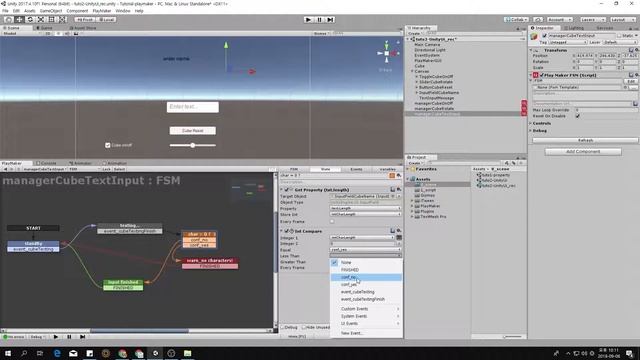Select None in the event dropdown

(x=366, y=262)
